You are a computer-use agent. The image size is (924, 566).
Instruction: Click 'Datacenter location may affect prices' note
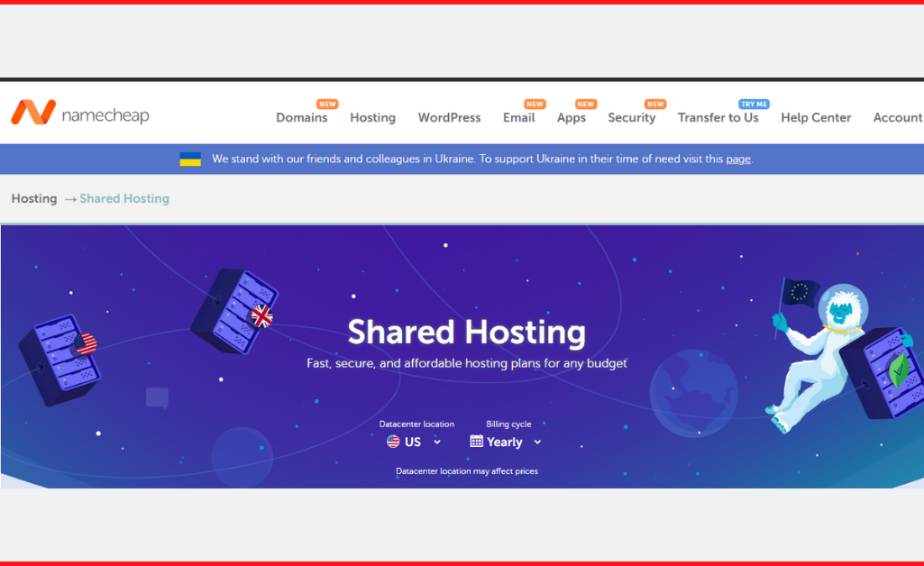click(x=467, y=471)
